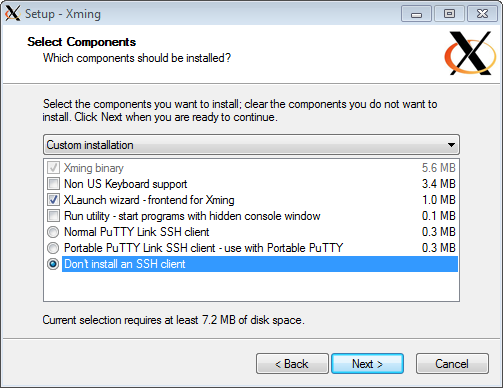Select Don't install an SSH client radio

53,264
